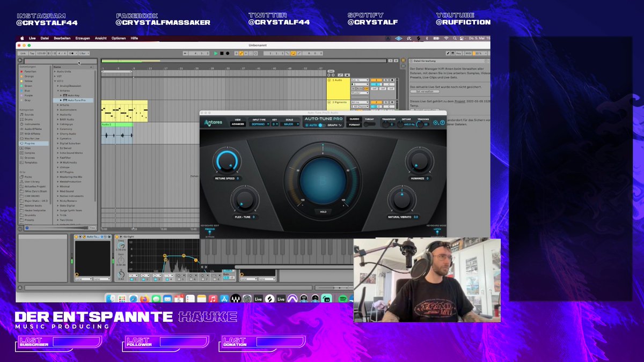Screen dimensions: 644x362
Task: Open the Hilfe menu
Action: point(134,38)
